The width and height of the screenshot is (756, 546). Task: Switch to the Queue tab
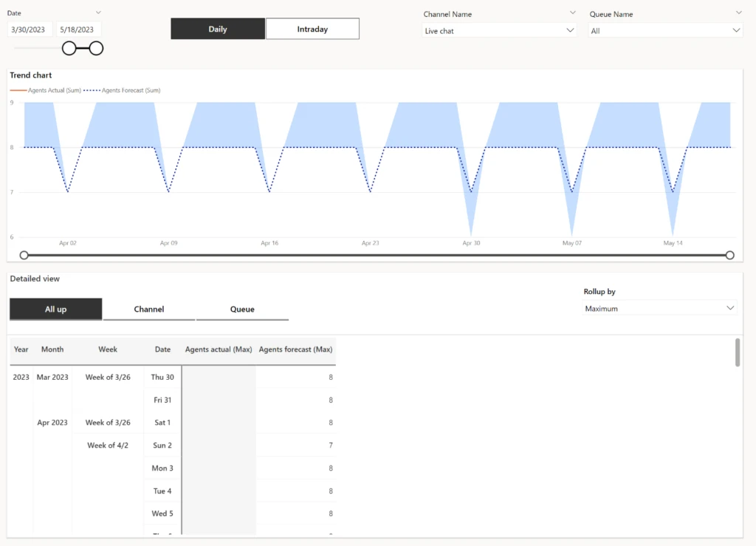[x=242, y=309]
